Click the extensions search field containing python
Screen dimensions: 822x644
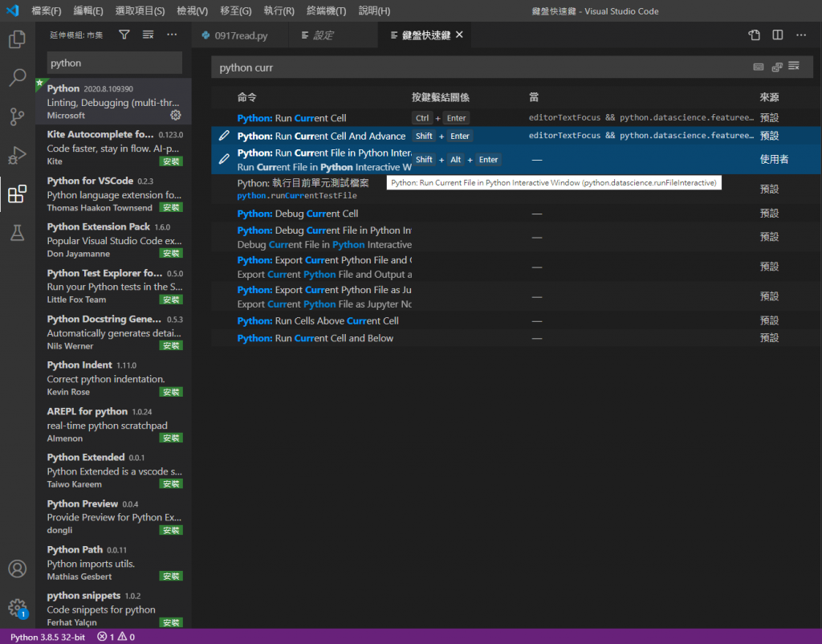click(114, 63)
